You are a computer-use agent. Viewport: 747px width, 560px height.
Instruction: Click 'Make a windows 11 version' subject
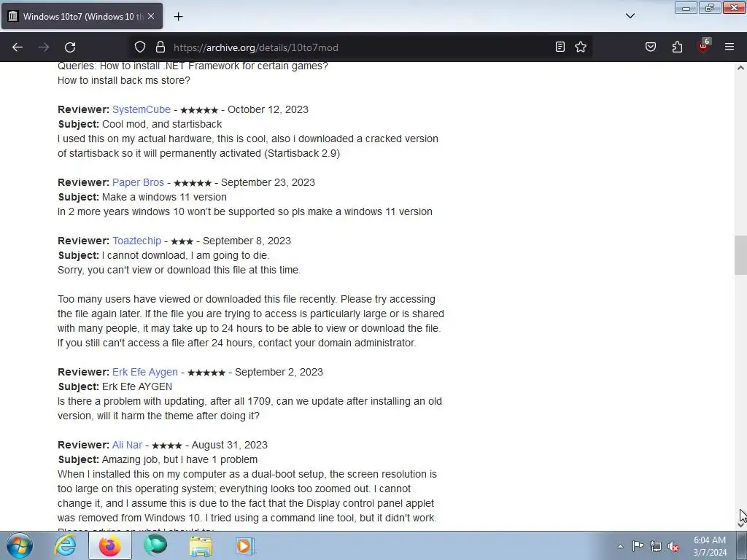tap(164, 197)
